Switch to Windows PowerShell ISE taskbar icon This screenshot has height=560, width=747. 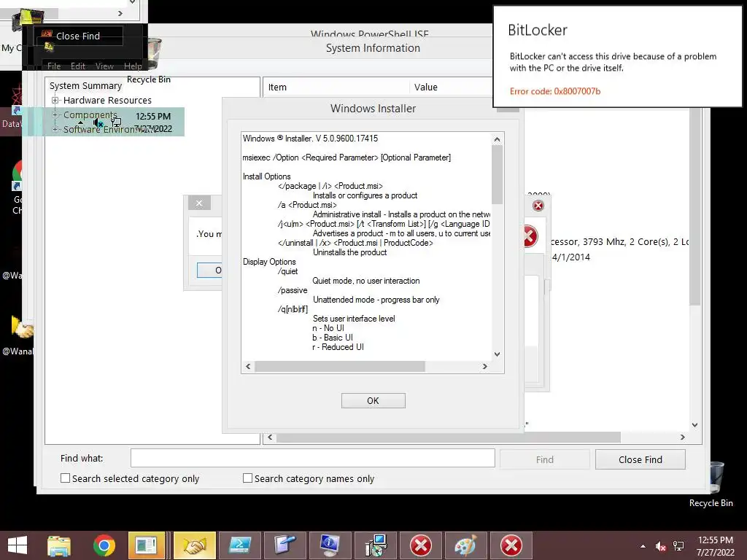(239, 545)
